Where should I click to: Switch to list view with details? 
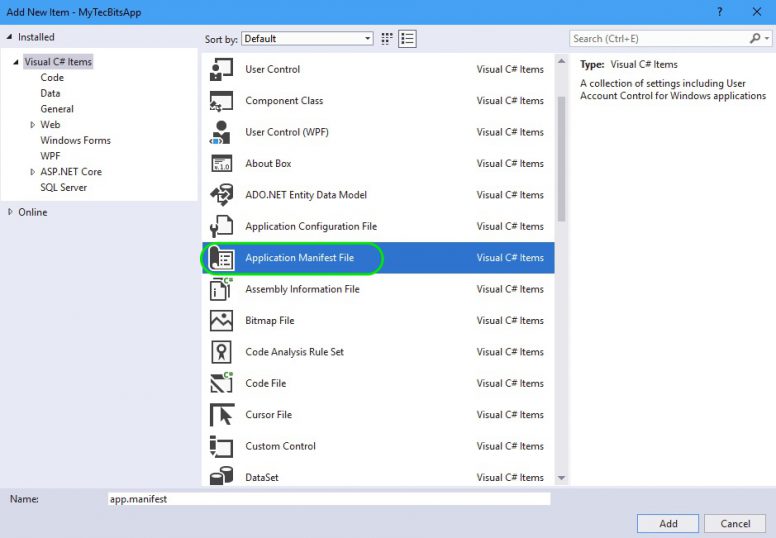tap(407, 39)
